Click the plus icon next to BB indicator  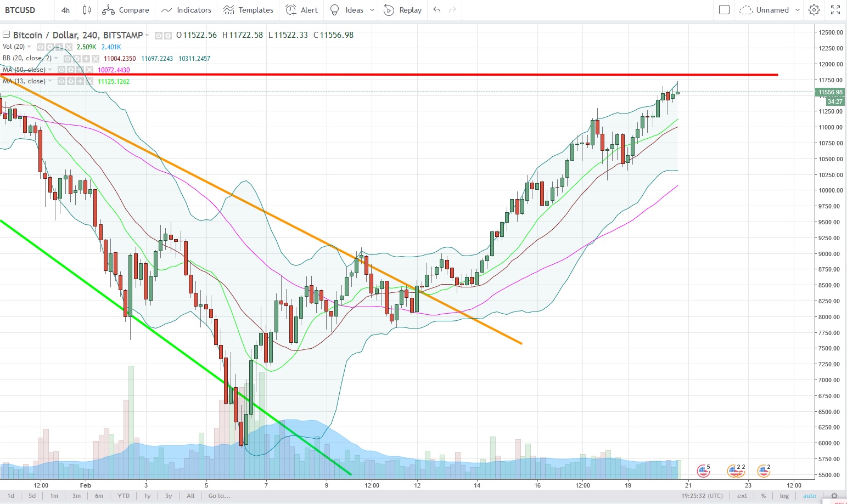pyautogui.click(x=86, y=59)
